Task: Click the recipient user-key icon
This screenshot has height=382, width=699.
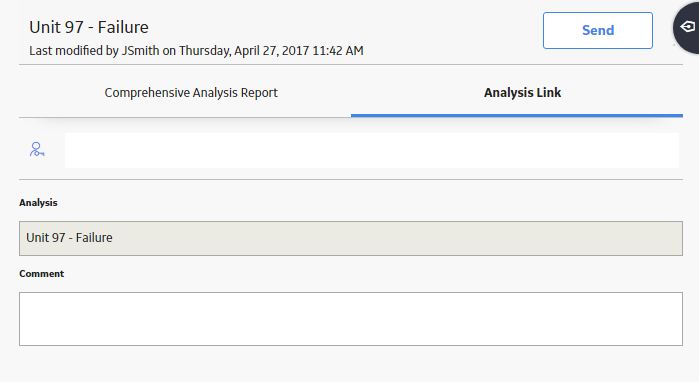Action: pyautogui.click(x=37, y=149)
